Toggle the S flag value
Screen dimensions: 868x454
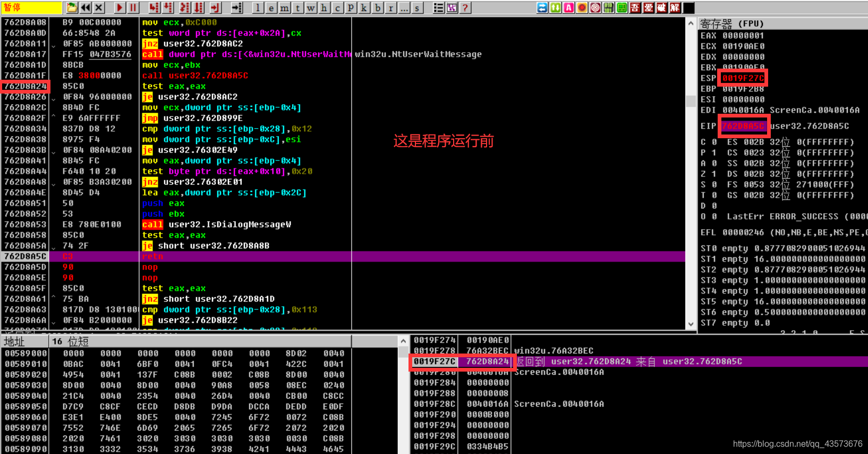click(x=714, y=184)
